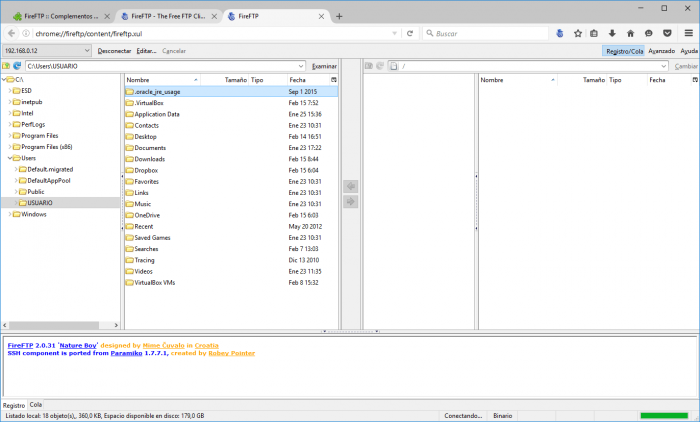
Task: Open a new browser tab with plus
Action: (339, 17)
